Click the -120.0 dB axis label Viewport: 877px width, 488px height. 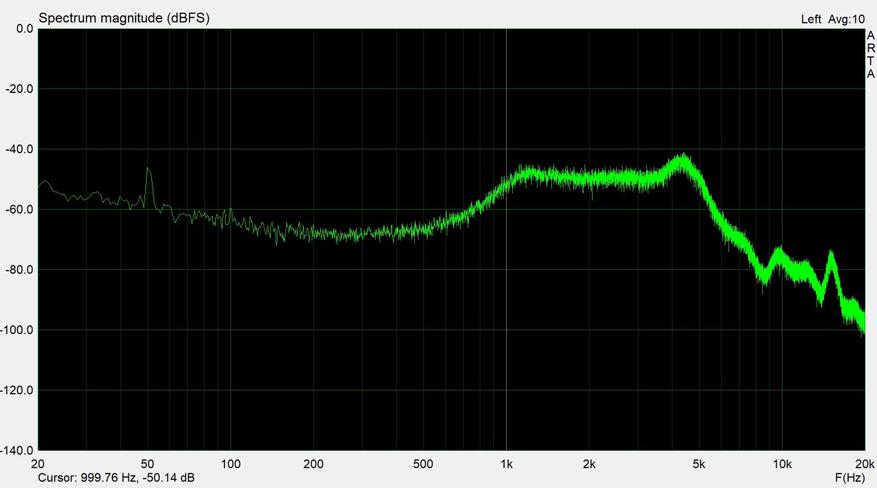coord(17,390)
